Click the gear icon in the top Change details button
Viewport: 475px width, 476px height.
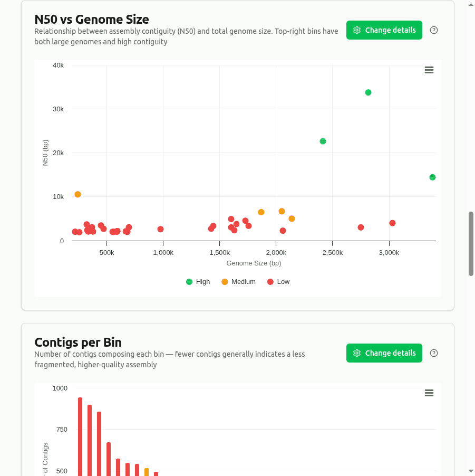click(x=357, y=30)
